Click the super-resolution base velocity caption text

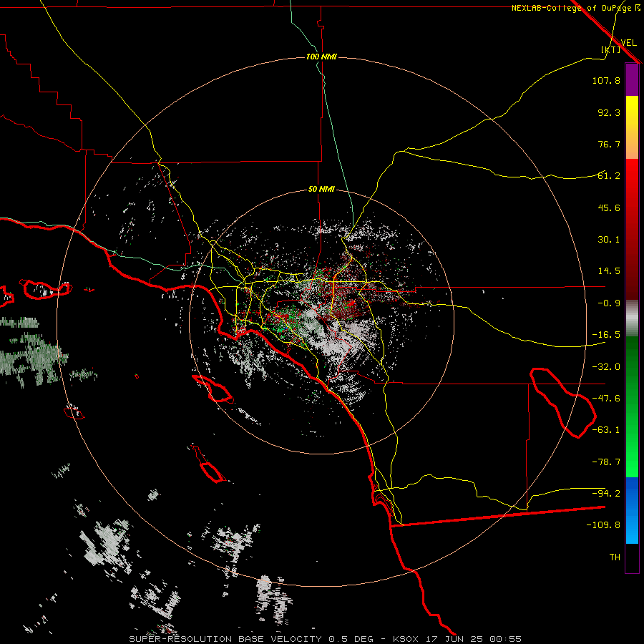coord(326,639)
